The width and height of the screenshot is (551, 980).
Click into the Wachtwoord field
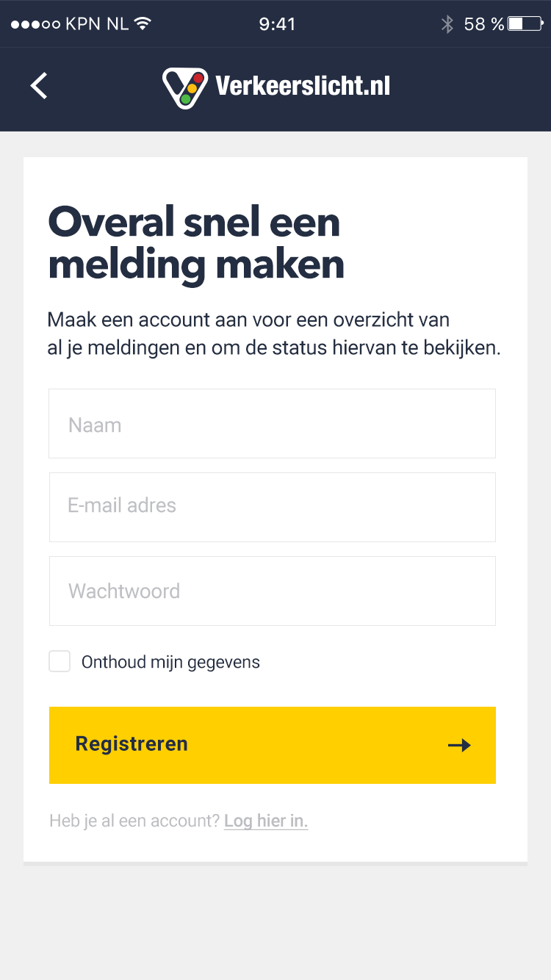tap(272, 591)
